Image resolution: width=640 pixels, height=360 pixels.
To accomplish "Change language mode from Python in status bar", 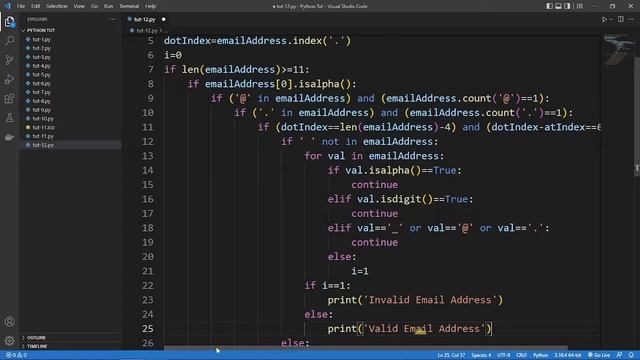I will point(540,355).
